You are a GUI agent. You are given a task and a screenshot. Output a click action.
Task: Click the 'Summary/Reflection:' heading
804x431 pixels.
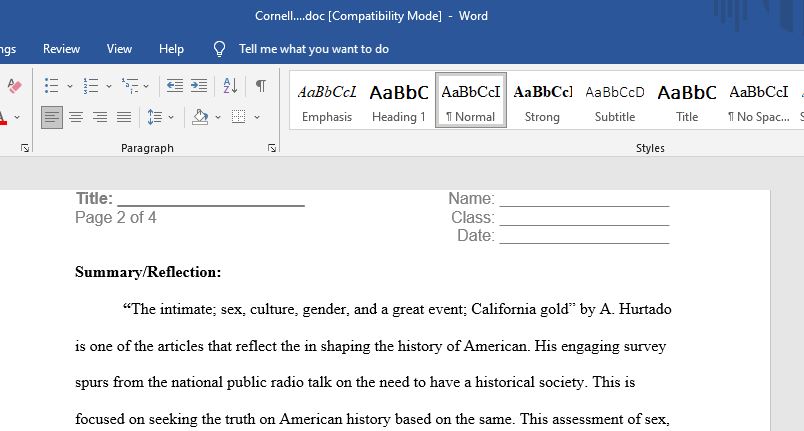coord(148,272)
